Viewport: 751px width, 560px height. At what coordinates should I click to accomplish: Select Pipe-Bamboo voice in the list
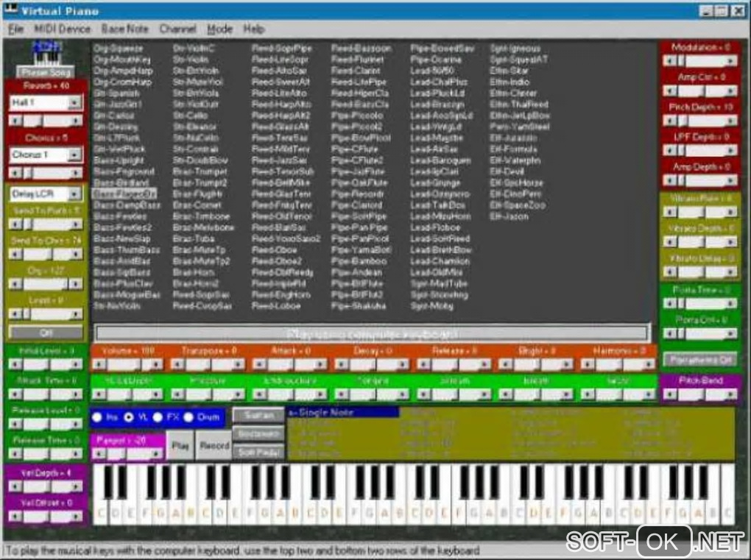359,261
